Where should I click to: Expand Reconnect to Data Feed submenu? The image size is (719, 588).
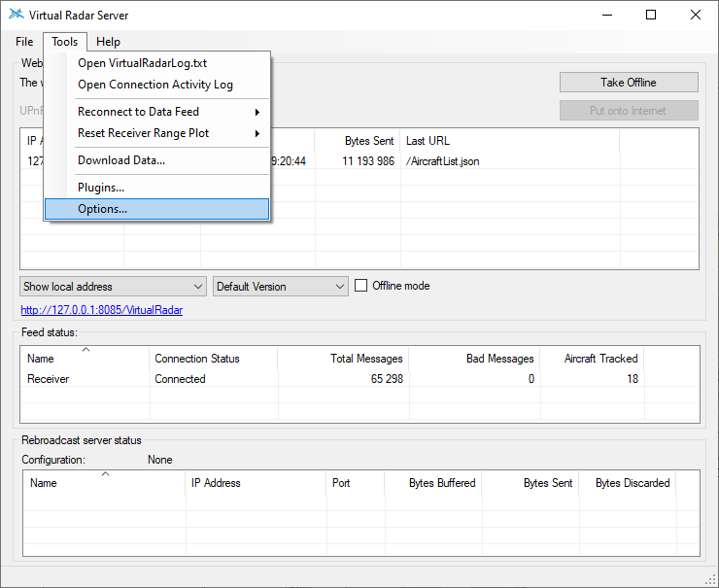pyautogui.click(x=156, y=112)
